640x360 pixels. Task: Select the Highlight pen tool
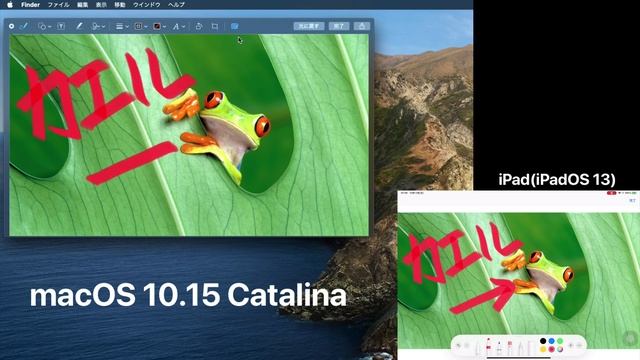pos(79,26)
